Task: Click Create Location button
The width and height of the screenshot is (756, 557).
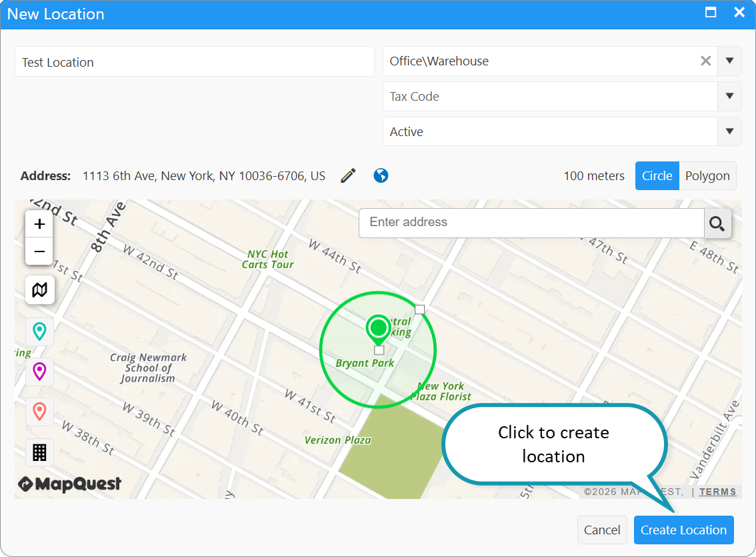Action: point(684,530)
